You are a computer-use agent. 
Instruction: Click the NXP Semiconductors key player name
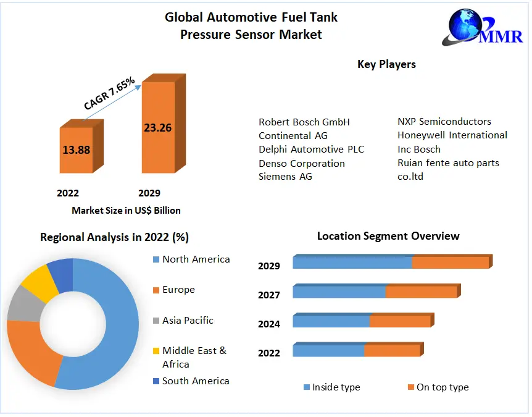click(x=444, y=121)
